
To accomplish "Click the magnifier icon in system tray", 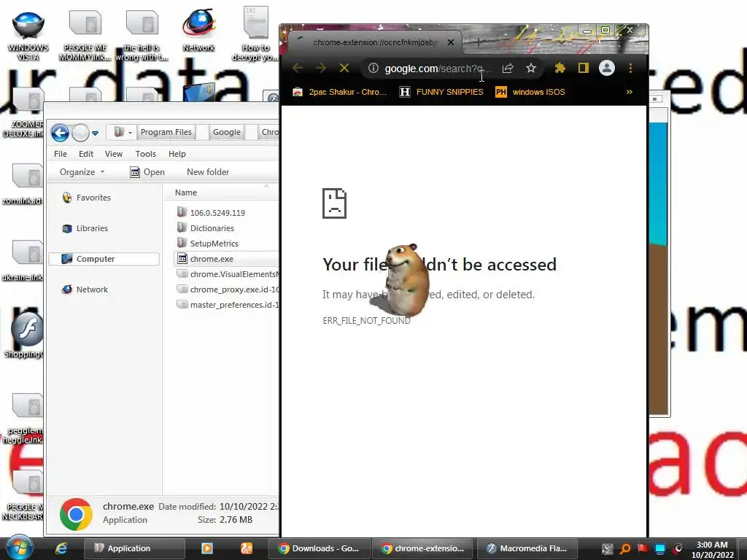I will (x=625, y=548).
